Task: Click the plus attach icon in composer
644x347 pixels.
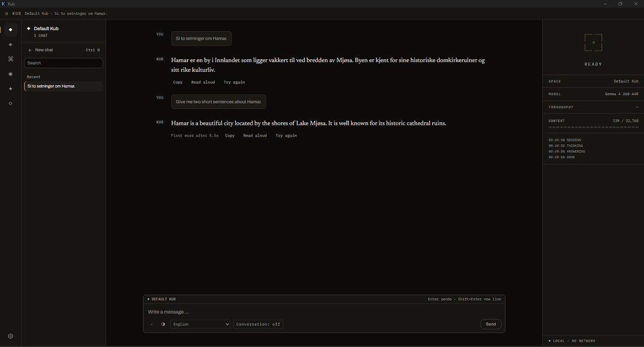Action: tap(151, 324)
